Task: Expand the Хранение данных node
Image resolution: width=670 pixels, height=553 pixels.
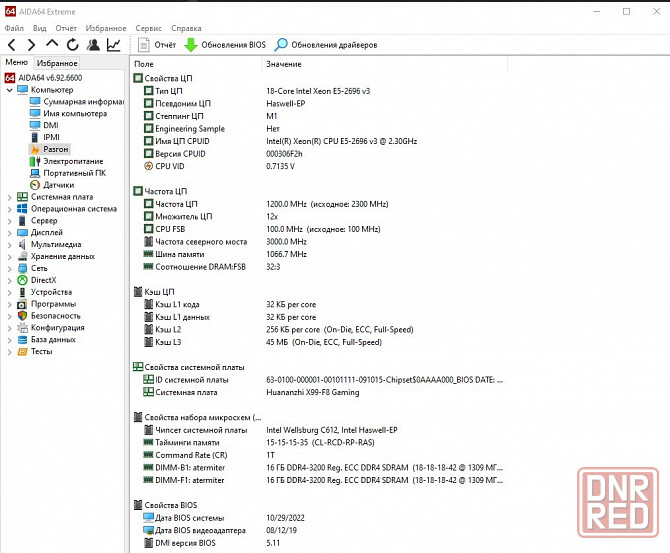Action: coord(9,257)
